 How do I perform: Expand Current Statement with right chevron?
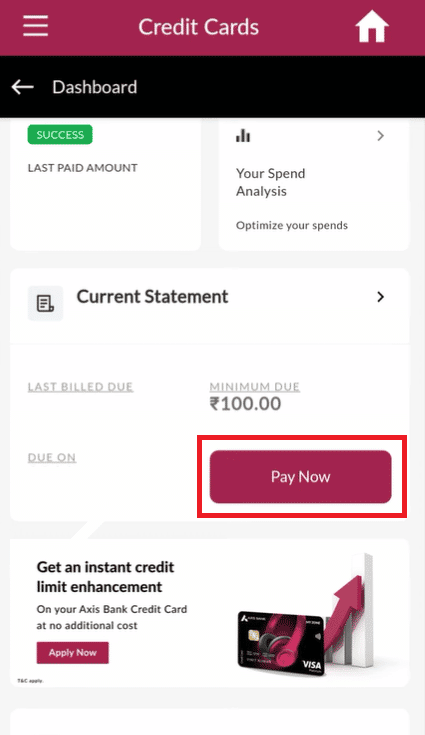coord(380,297)
